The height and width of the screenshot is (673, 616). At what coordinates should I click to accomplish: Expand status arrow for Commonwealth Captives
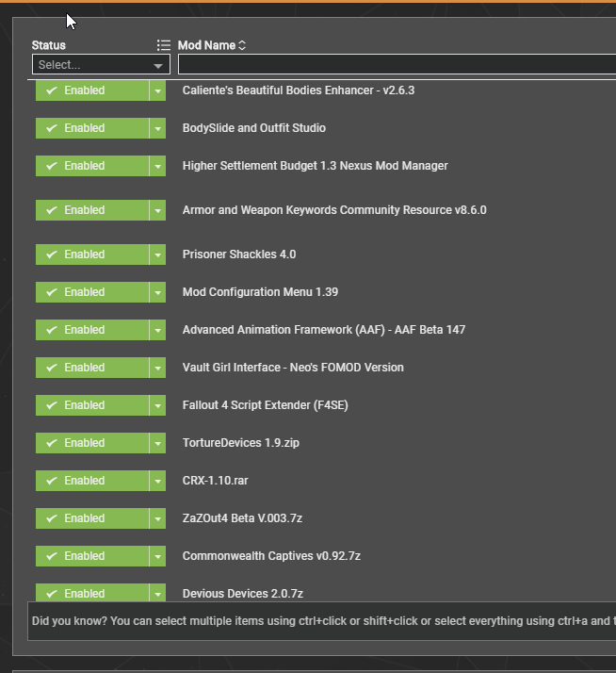[157, 556]
